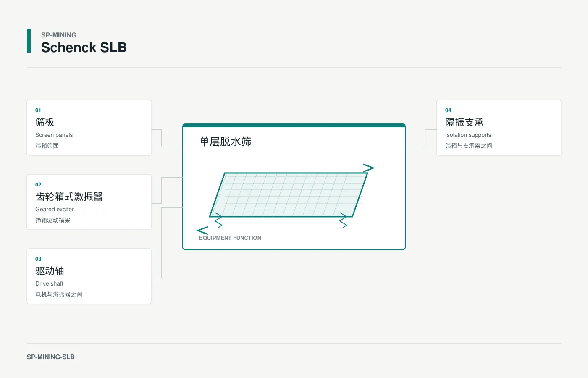This screenshot has height=378, width=588.
Task: Click the 电机与激振器之间 location text
Action: (x=59, y=294)
